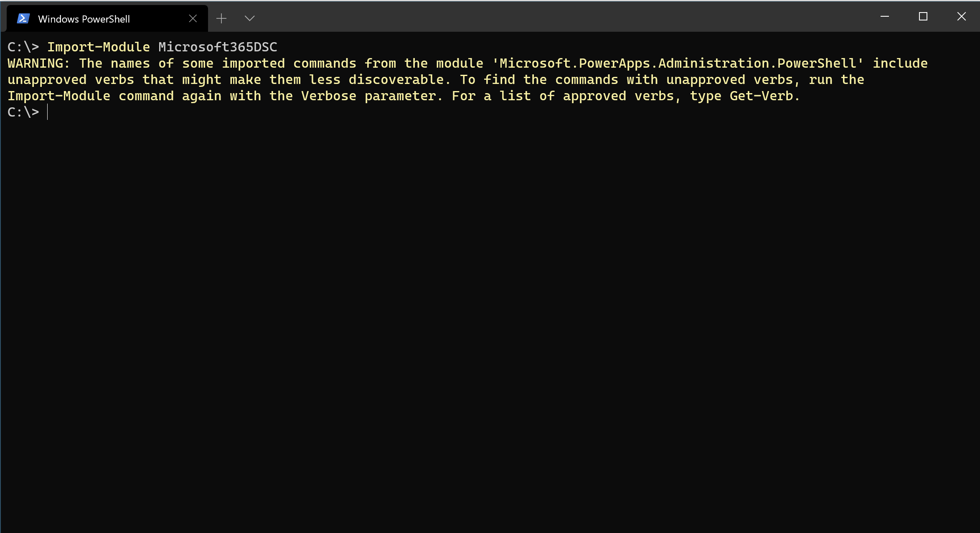
Task: Expand the new tab profile dropdown chevron
Action: (249, 18)
